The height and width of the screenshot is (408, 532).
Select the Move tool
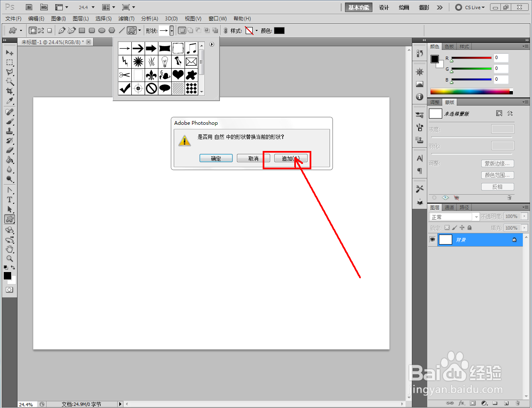tap(10, 53)
